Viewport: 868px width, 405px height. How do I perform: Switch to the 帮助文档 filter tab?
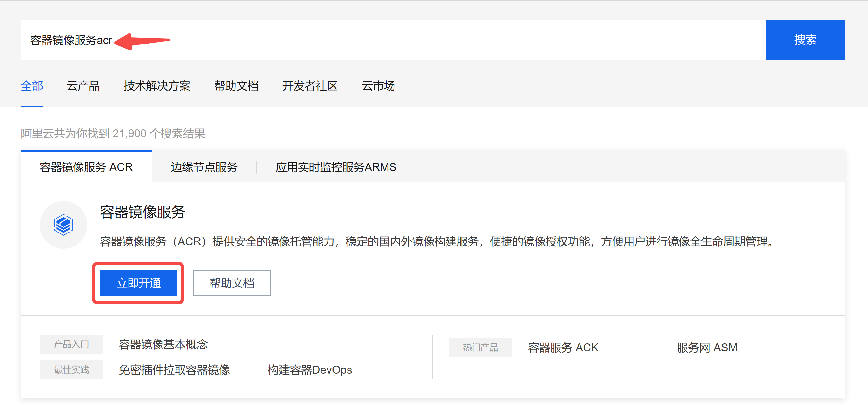(236, 86)
